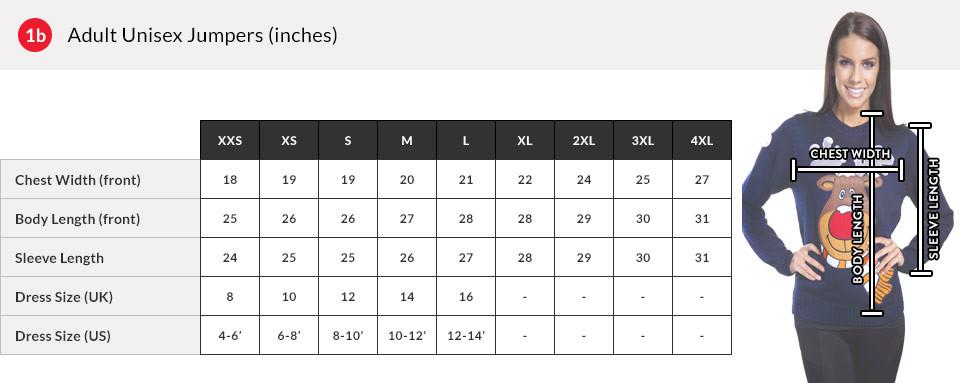The width and height of the screenshot is (960, 383).
Task: Click the XXS chest width value 18
Action: [230, 180]
